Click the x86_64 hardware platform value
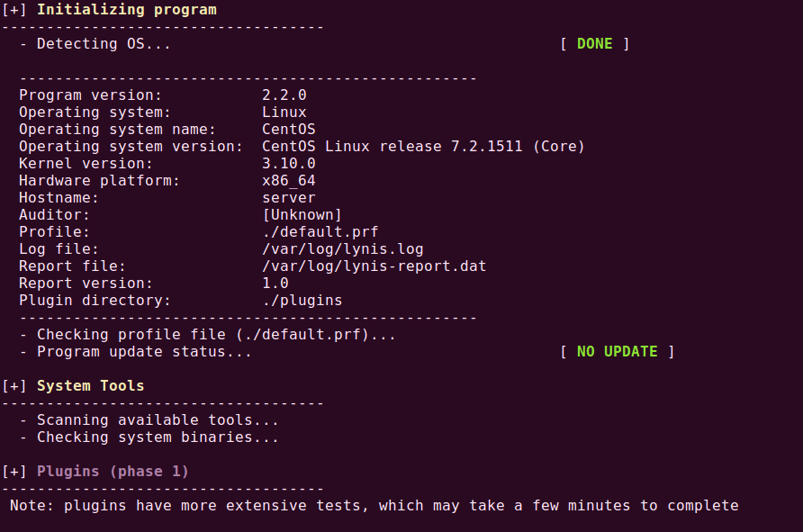Viewport: 803px width, 532px height. point(288,181)
